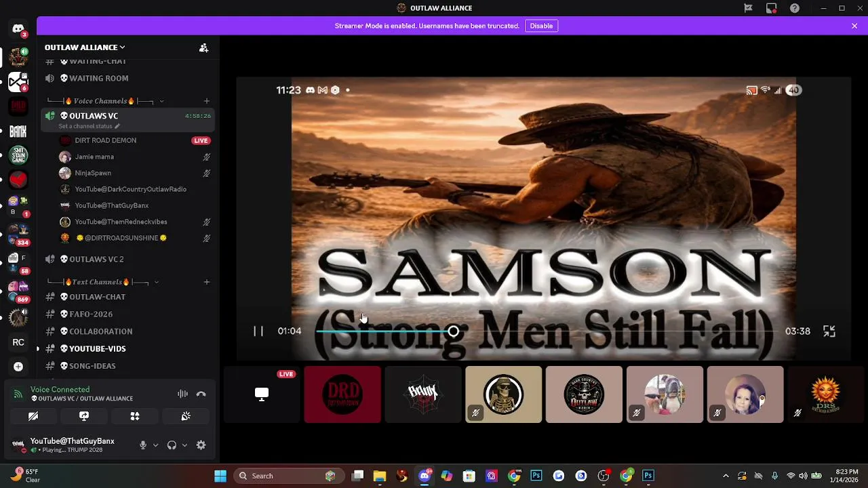Edit channel status pencil icon

pos(117,126)
